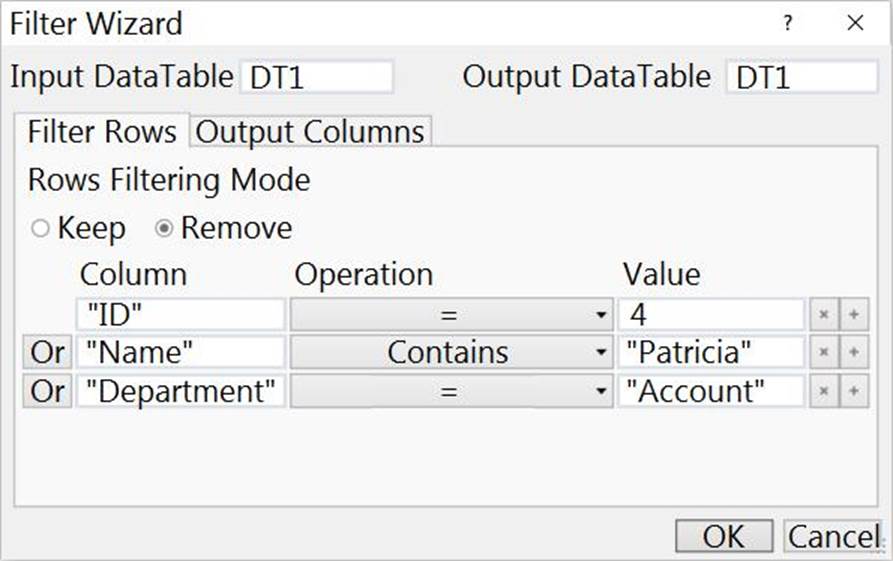This screenshot has height=561, width=893.
Task: Add a condition after the Department row
Action: [x=853, y=391]
